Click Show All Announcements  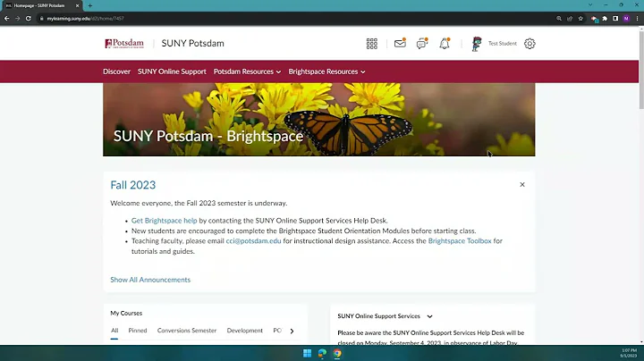point(150,280)
